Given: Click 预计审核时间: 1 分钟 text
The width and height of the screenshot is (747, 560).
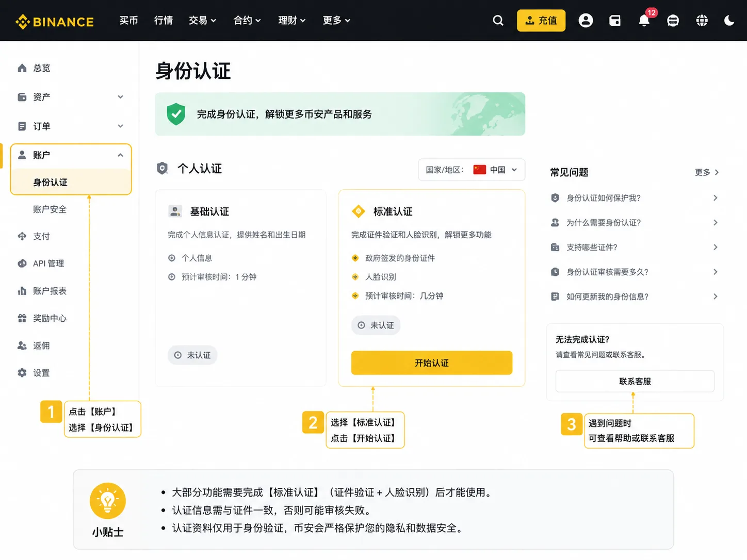Looking at the screenshot, I should tap(219, 277).
